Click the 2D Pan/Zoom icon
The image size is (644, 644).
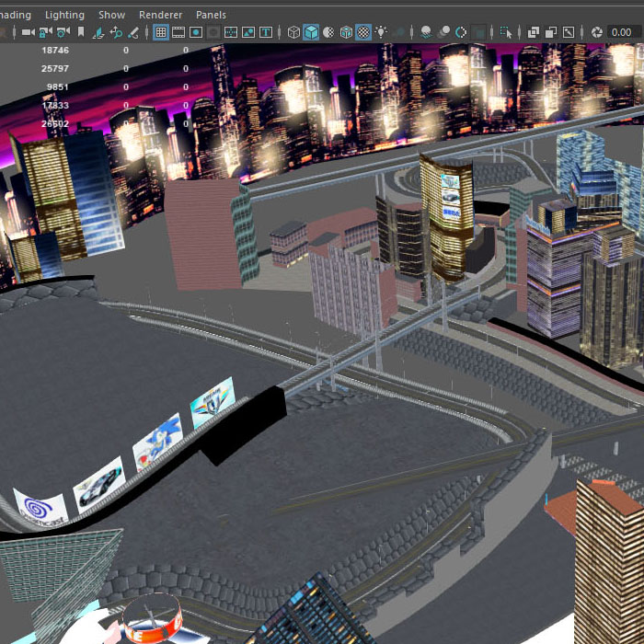pyautogui.click(x=116, y=32)
